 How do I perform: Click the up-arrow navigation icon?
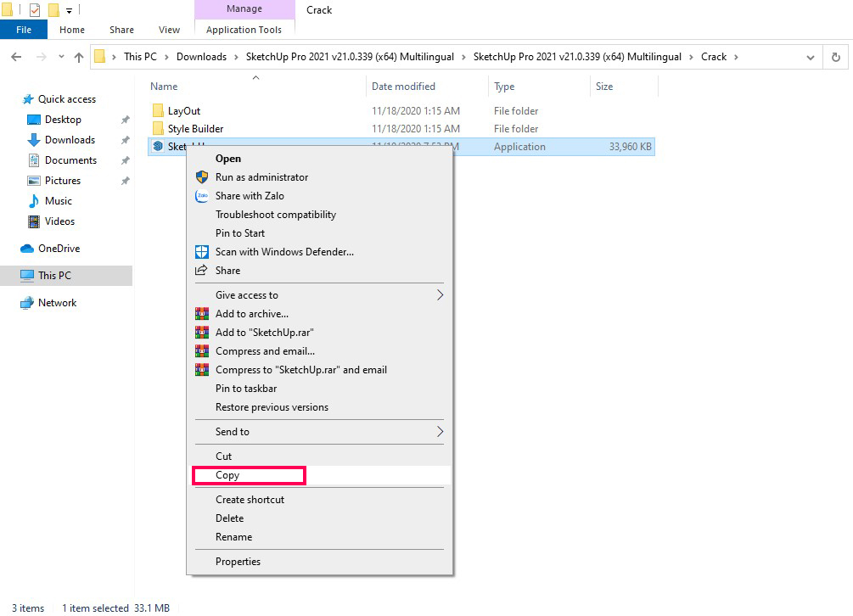[79, 57]
